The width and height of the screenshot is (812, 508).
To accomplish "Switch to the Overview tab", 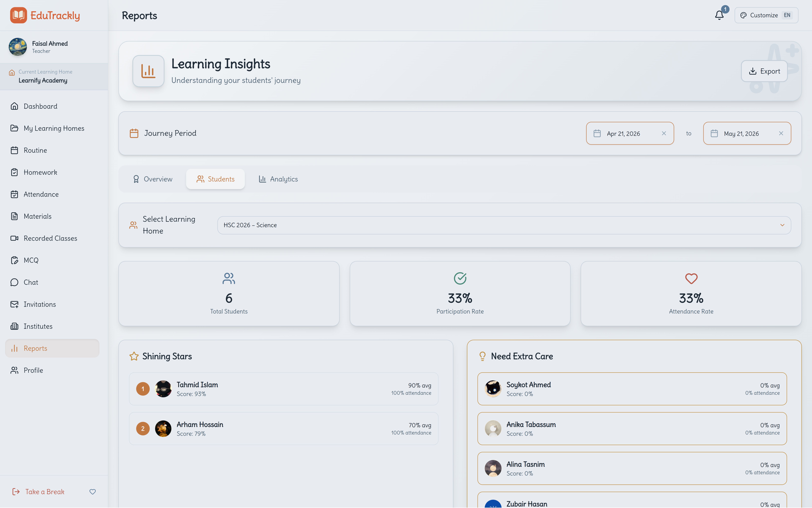I will (x=153, y=179).
